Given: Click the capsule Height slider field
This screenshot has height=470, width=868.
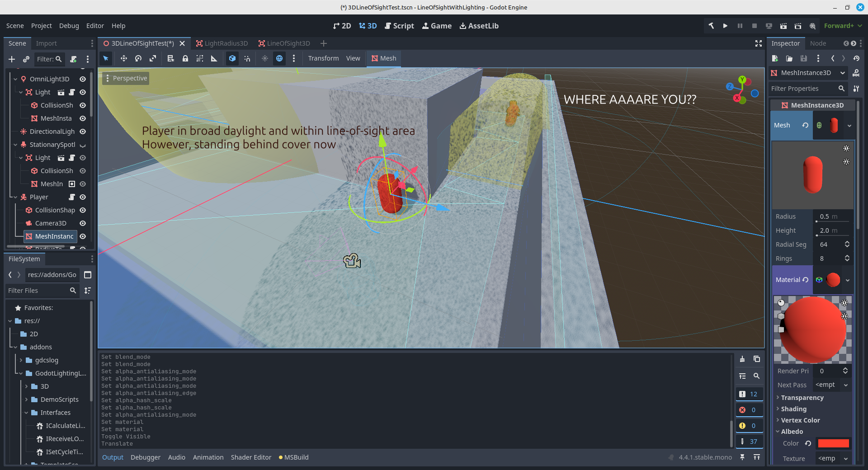Looking at the screenshot, I should tap(833, 230).
